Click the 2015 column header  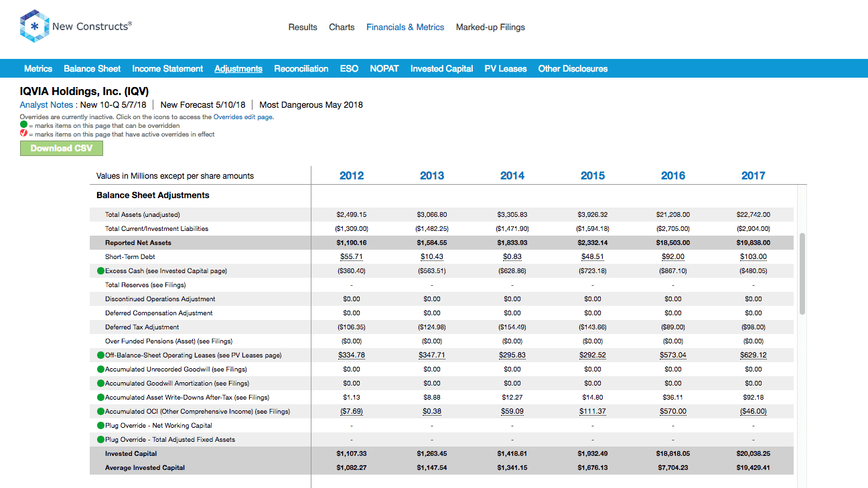click(593, 175)
